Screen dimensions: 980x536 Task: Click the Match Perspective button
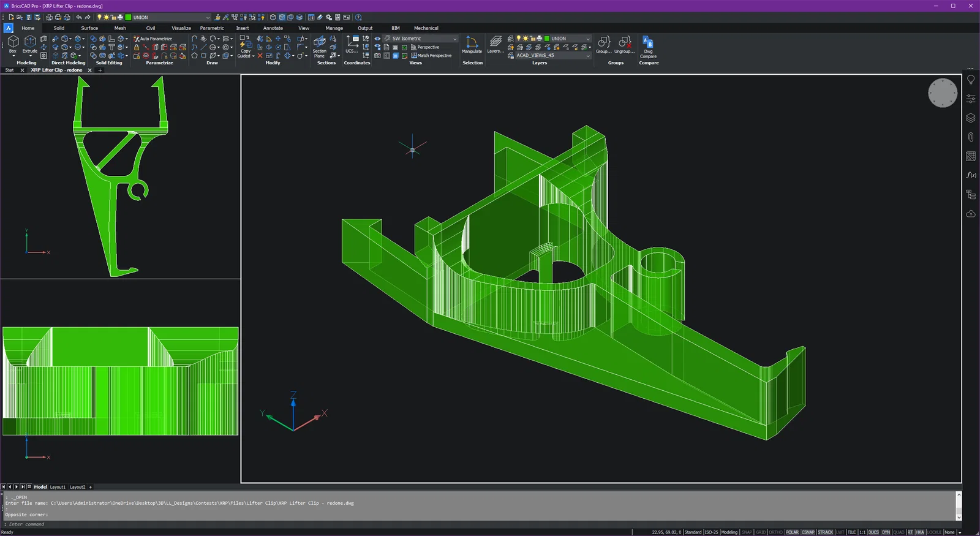pyautogui.click(x=434, y=56)
